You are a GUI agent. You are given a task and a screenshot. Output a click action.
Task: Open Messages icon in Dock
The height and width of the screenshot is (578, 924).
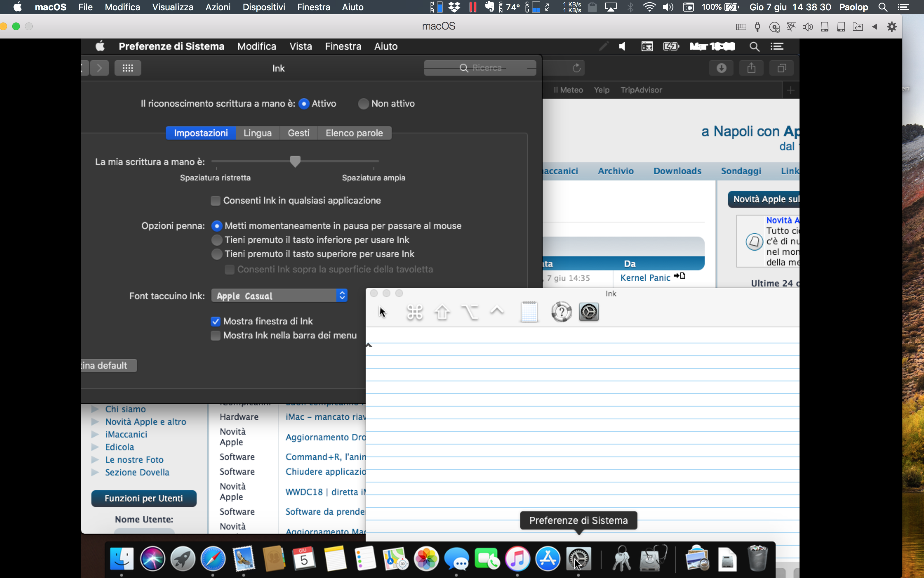[x=457, y=558]
